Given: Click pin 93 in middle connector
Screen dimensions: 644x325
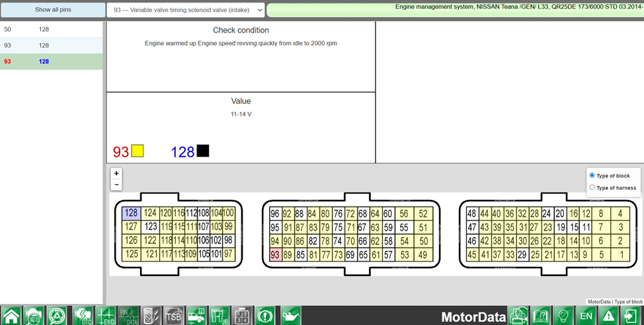Looking at the screenshot, I should click(275, 255).
